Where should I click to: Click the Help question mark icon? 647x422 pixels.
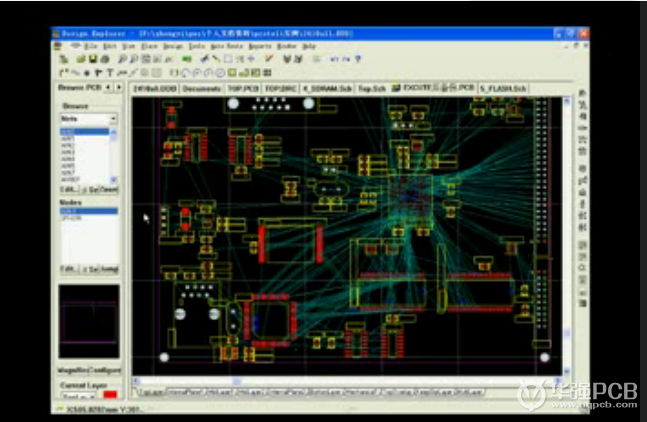[357, 59]
